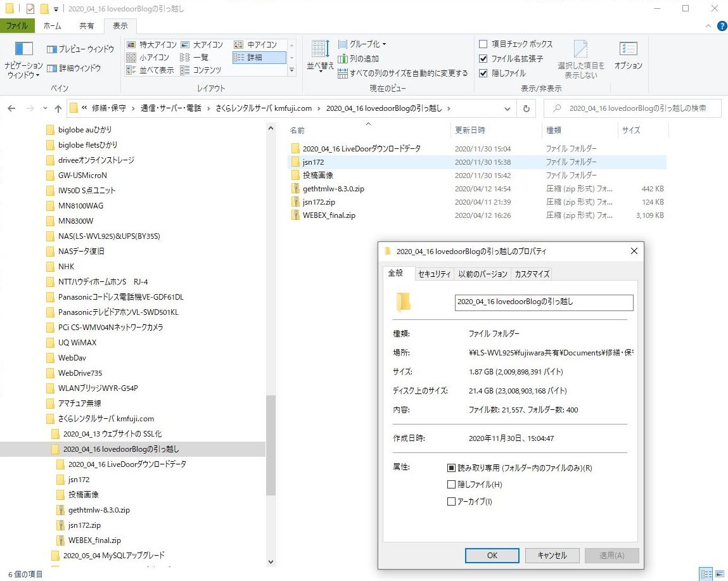The image size is (728, 581).
Task: Open the セキュリティ tab in properties
Action: (434, 274)
